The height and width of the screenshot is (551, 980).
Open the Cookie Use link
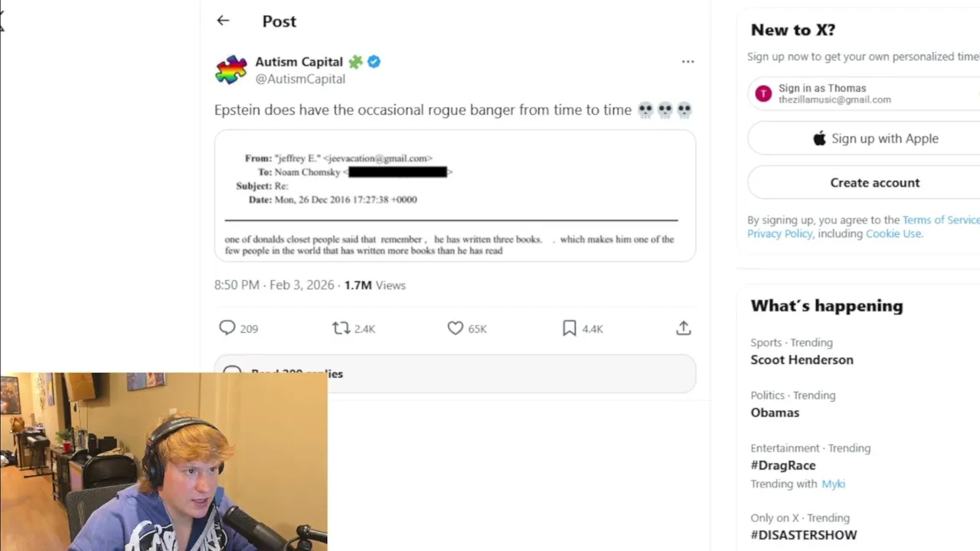893,233
